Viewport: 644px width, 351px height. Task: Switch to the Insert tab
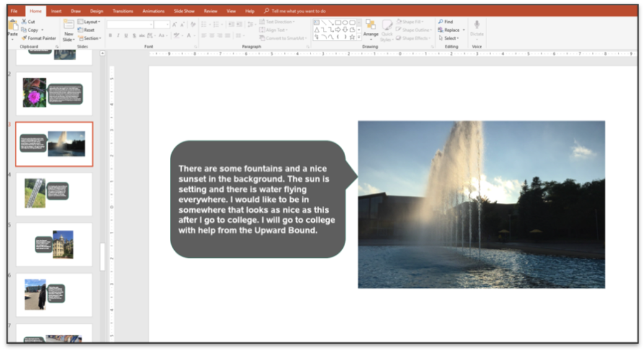click(56, 11)
